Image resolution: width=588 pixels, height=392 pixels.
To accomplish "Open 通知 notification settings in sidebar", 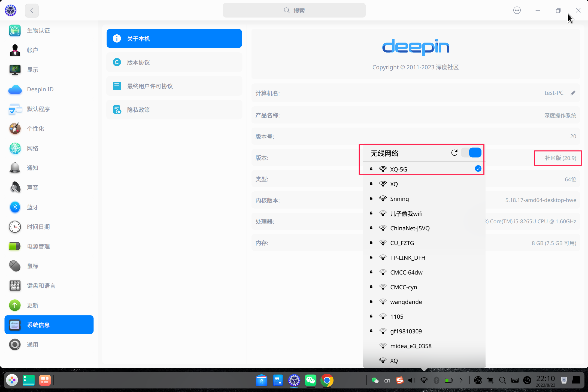I will pos(32,168).
